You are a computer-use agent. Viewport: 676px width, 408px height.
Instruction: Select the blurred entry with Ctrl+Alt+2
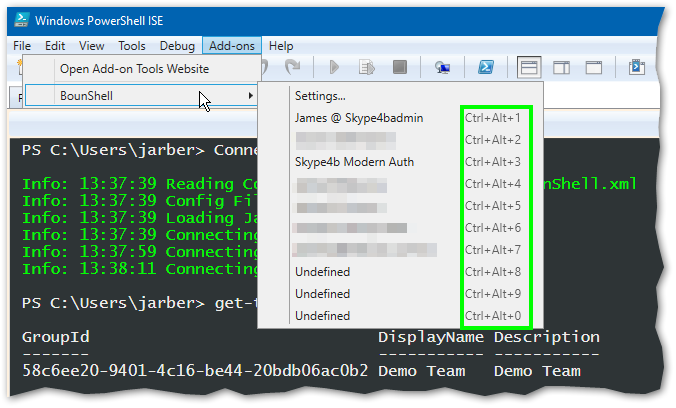[401, 140]
